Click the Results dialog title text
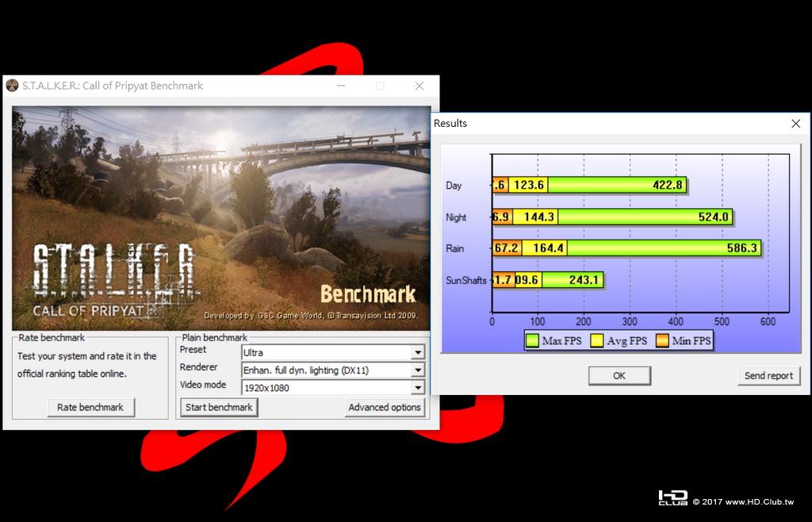812x522 pixels. click(x=450, y=123)
